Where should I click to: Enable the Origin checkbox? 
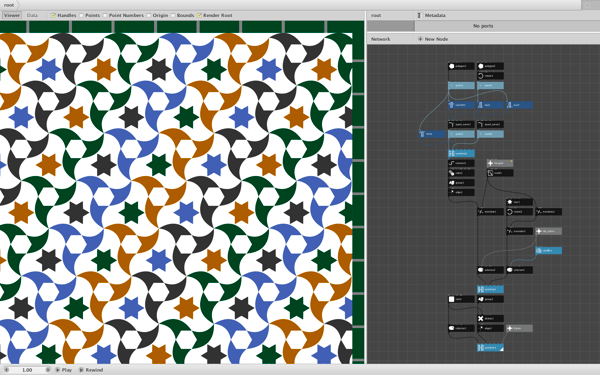[149, 15]
